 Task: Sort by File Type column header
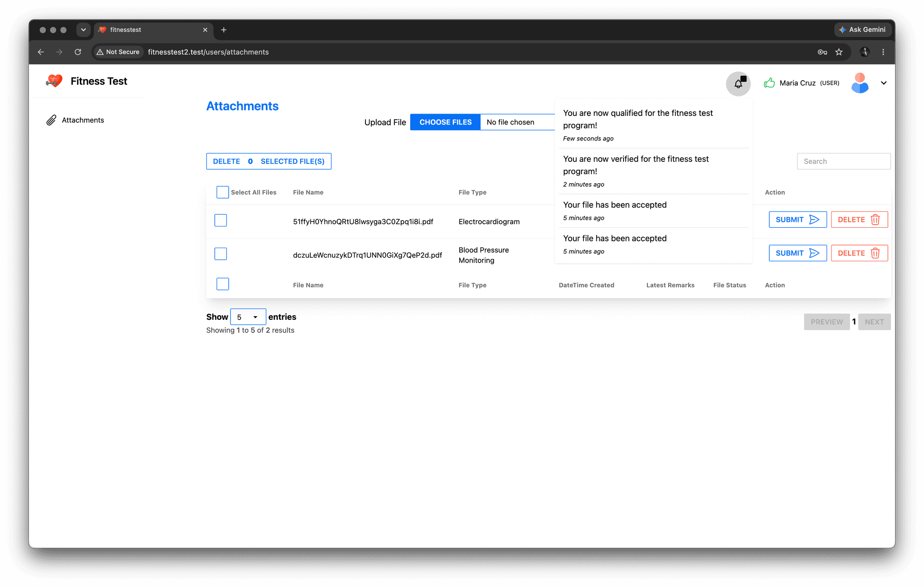[x=472, y=192]
